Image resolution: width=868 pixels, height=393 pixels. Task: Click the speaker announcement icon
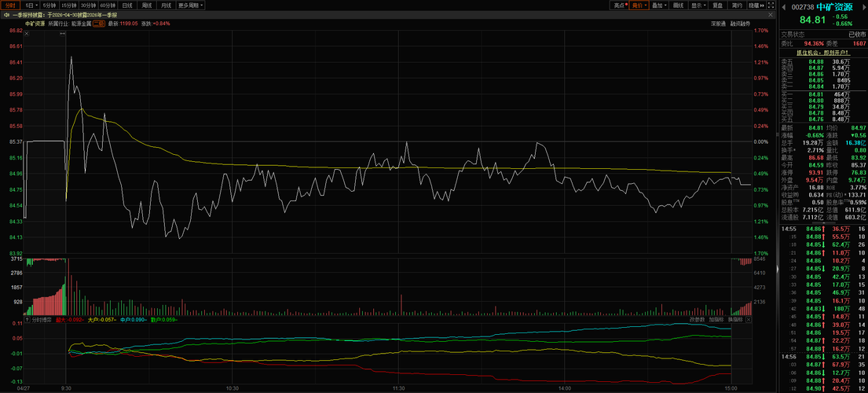6,15
